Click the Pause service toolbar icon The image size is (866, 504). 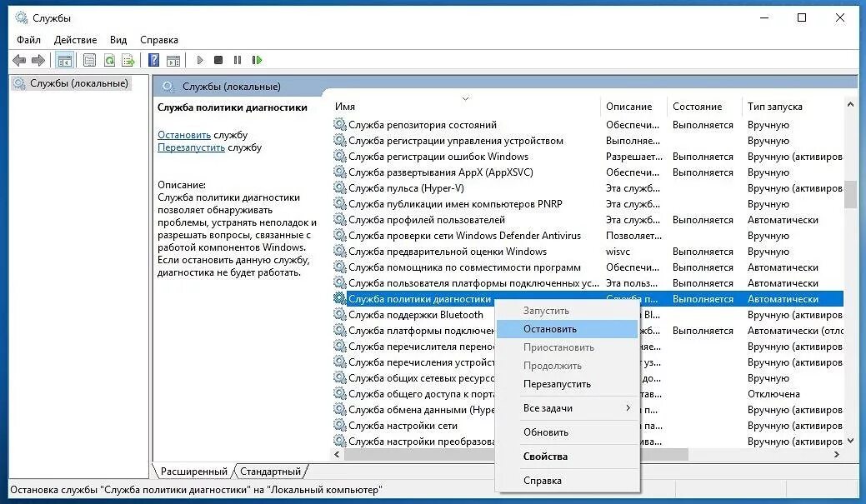[238, 60]
